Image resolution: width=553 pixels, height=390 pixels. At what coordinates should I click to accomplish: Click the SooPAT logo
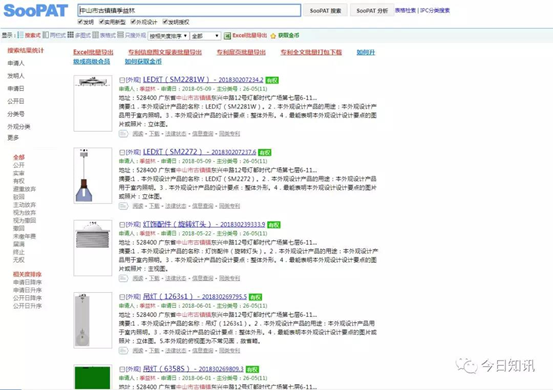tap(35, 11)
